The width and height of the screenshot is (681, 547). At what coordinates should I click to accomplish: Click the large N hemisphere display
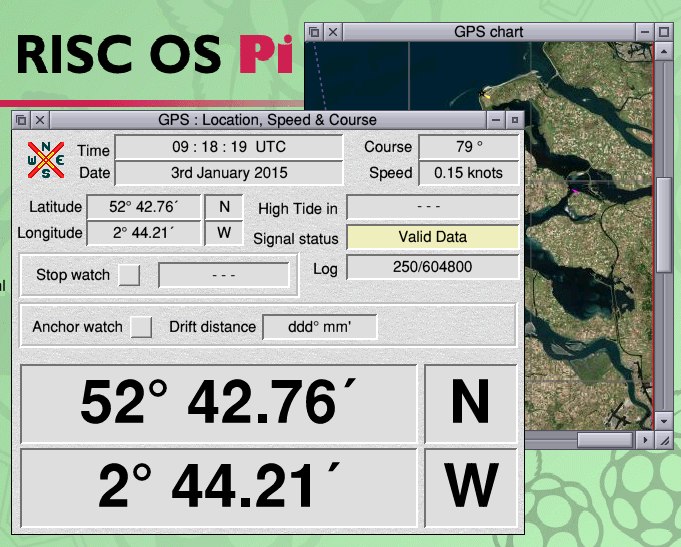point(470,404)
